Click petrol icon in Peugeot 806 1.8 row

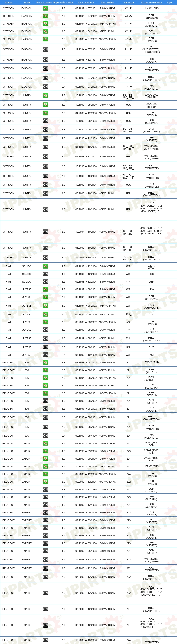(45, 363)
